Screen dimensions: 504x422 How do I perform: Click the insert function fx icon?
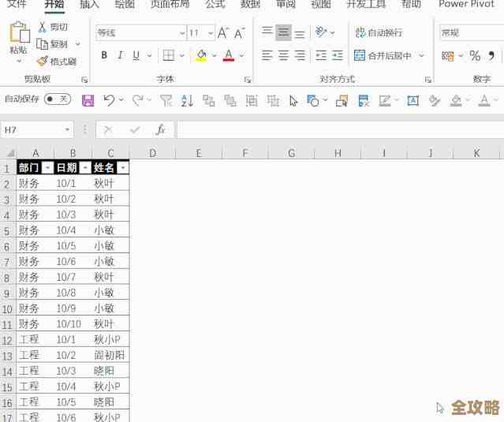coord(160,129)
